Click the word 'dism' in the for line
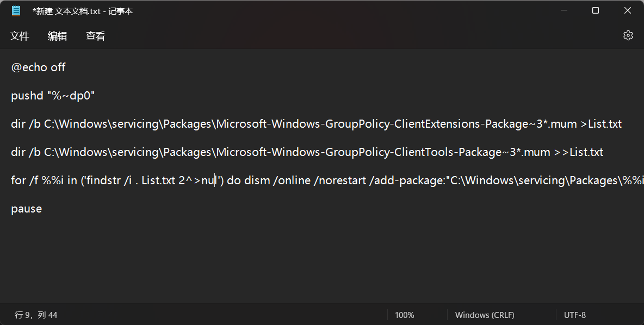 point(257,180)
